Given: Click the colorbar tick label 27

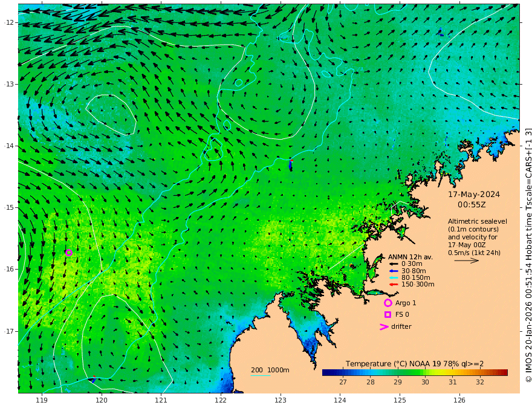Looking at the screenshot, I should [x=343, y=382].
